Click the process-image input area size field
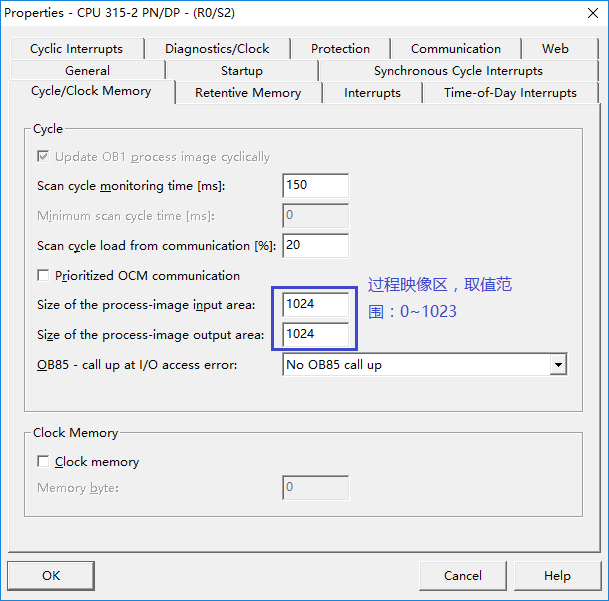The image size is (609, 601). (315, 304)
